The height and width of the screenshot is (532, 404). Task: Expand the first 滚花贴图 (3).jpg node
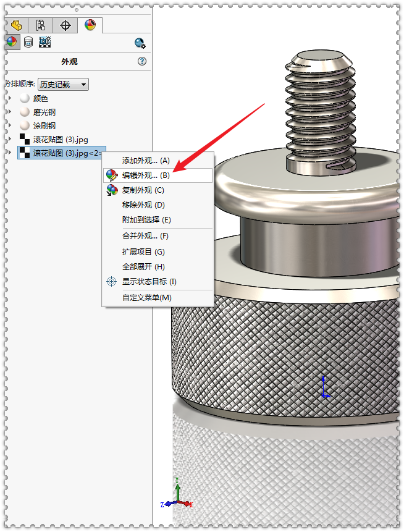[x=10, y=139]
